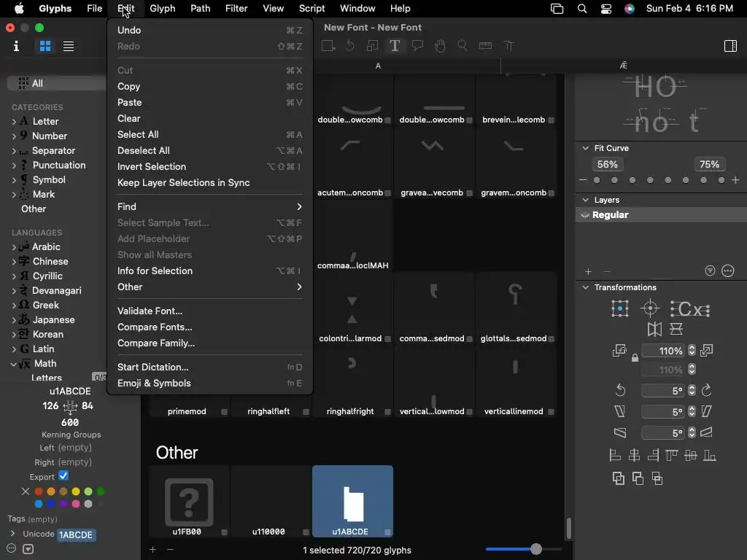747x560 pixels.
Task: Choose Compare Fonts... menu item
Action: coord(209,327)
